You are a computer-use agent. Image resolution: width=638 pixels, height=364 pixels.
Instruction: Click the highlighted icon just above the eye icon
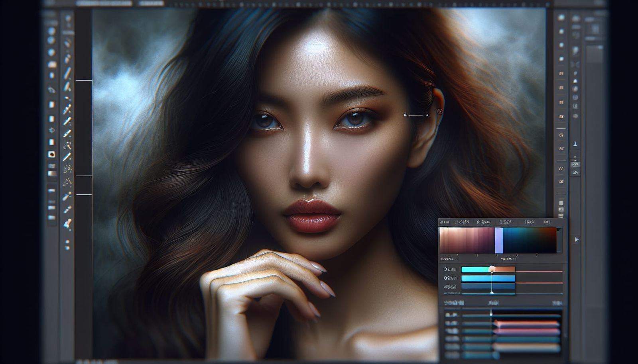[575, 164]
